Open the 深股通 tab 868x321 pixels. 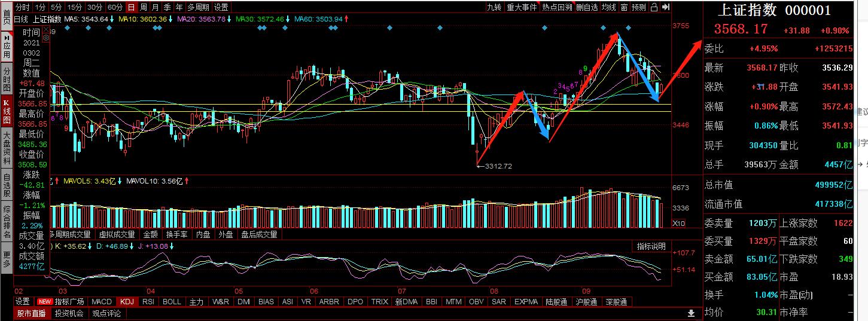(x=616, y=302)
